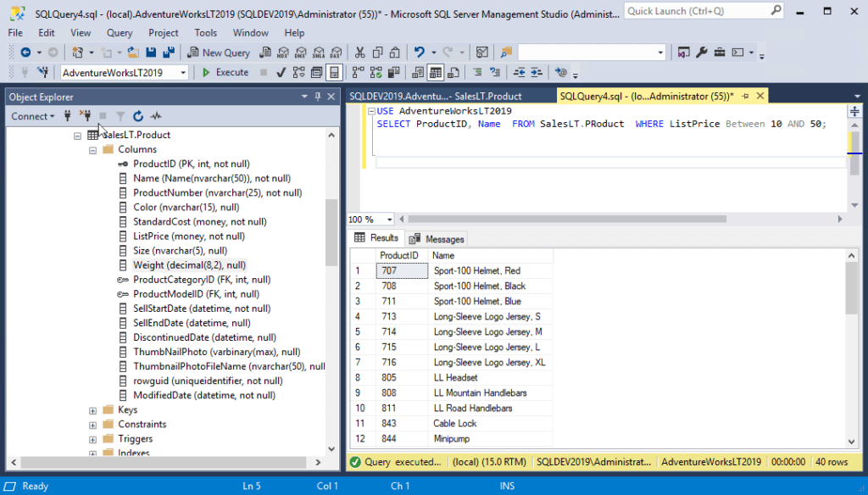Image resolution: width=868 pixels, height=495 pixels.
Task: Undo the last edit
Action: (419, 53)
